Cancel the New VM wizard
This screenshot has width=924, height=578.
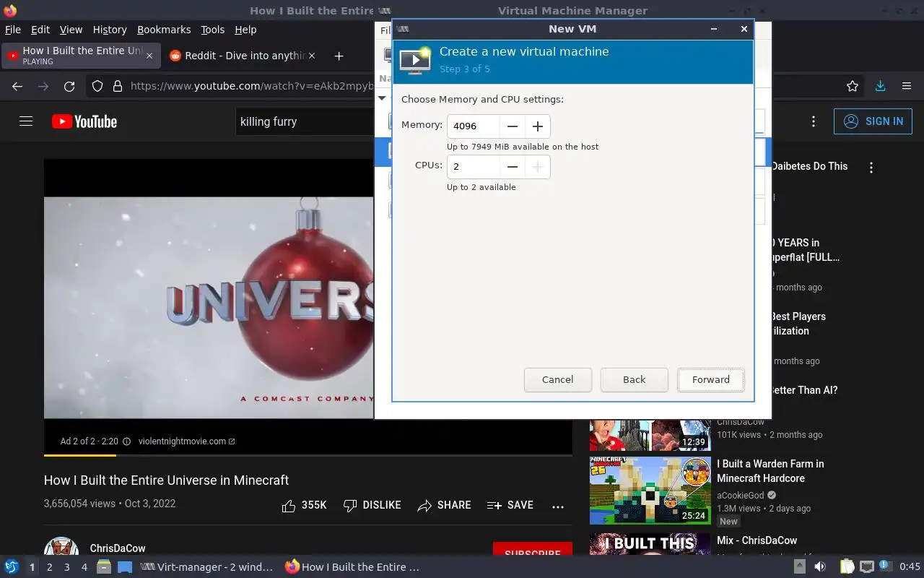pos(558,380)
